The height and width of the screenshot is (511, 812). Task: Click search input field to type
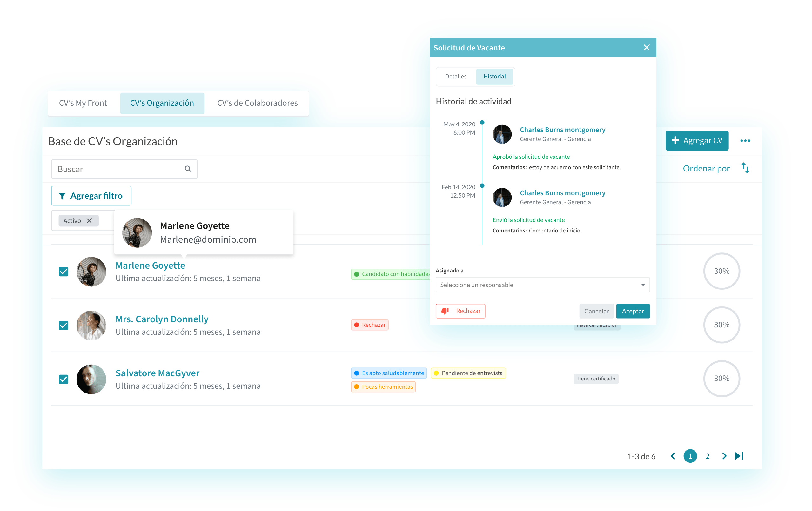[x=117, y=170]
